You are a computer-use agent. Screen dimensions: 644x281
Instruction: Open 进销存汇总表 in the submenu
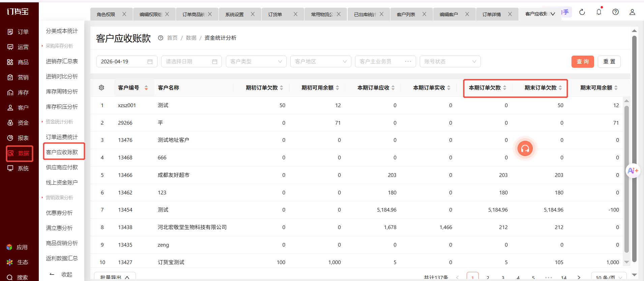(62, 61)
